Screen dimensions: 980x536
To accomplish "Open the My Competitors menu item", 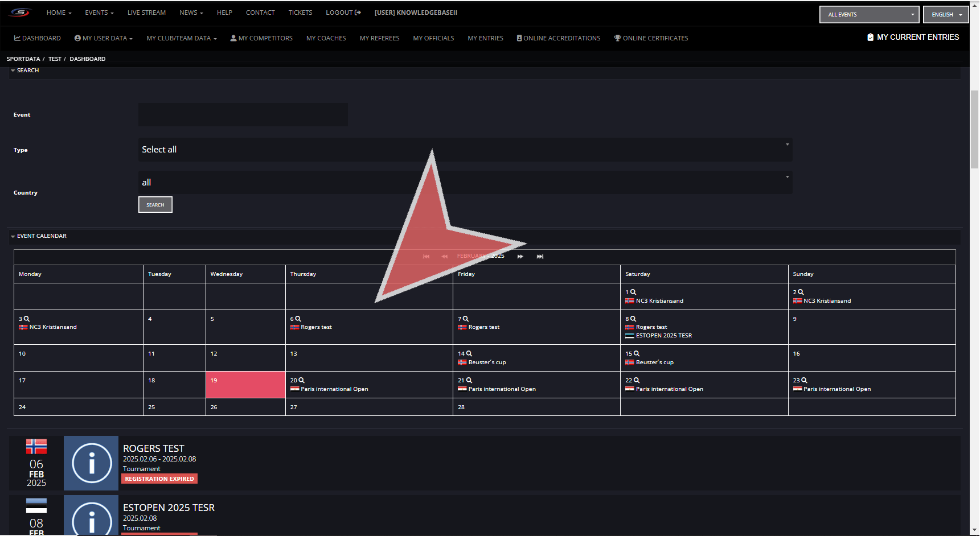I will click(x=261, y=38).
